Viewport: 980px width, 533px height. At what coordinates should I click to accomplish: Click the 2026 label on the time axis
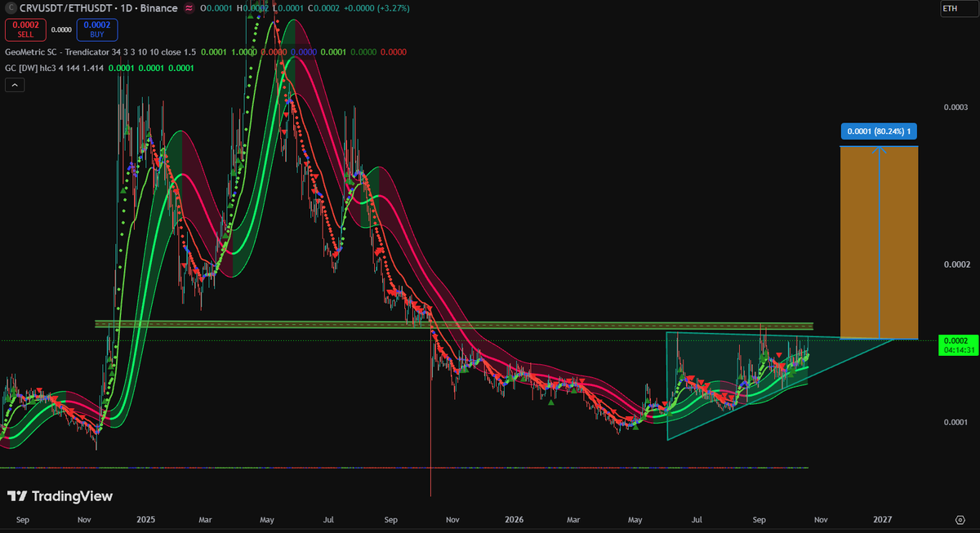click(x=514, y=519)
